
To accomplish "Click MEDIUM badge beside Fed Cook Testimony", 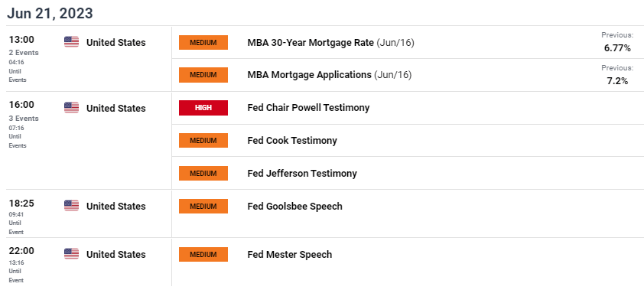I will click(203, 141).
